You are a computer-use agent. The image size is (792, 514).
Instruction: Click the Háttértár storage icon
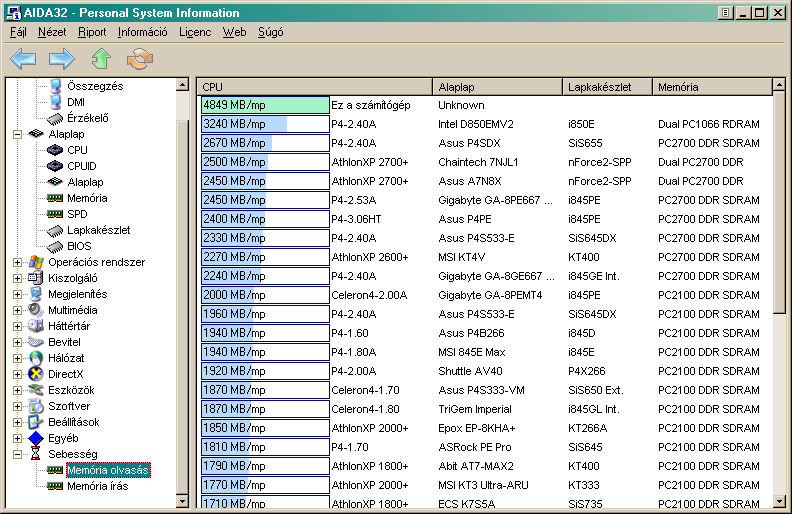coord(36,326)
